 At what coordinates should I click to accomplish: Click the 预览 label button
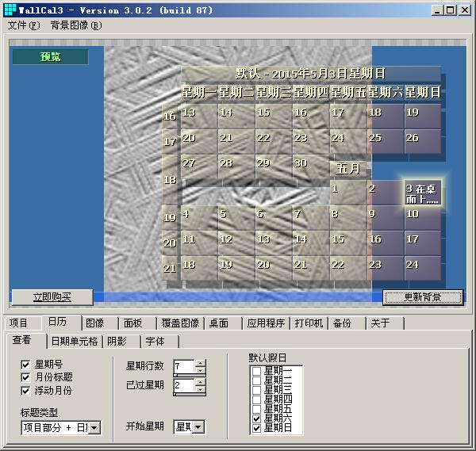[50, 57]
